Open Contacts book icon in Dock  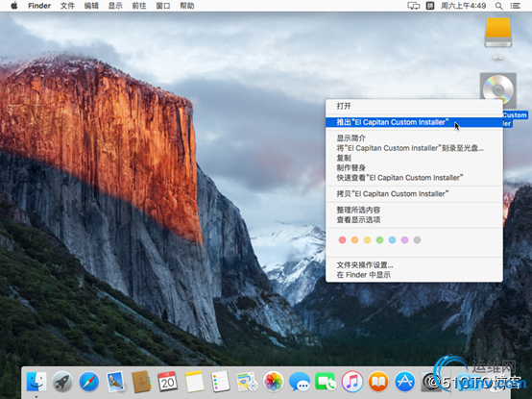(x=141, y=382)
